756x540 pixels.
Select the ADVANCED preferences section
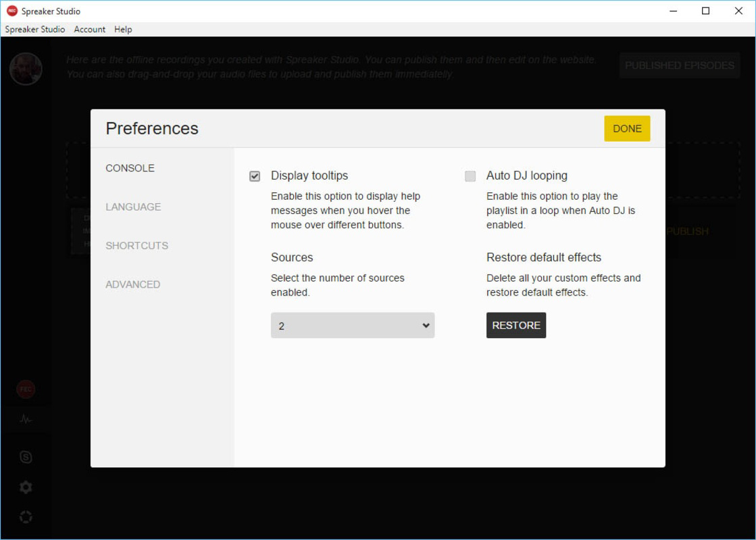(x=132, y=284)
